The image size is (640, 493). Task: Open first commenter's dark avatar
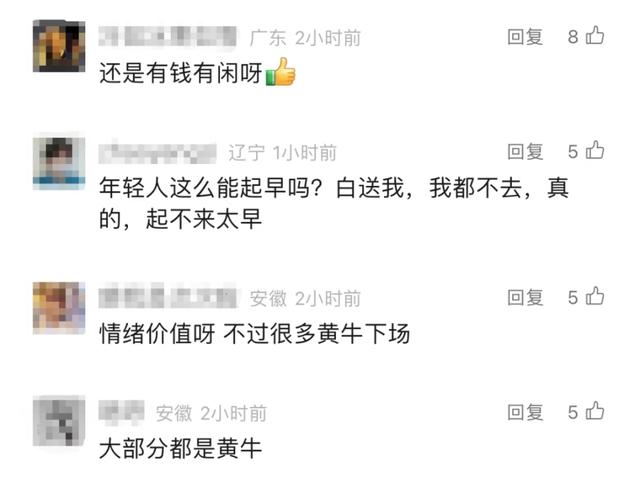tap(59, 46)
